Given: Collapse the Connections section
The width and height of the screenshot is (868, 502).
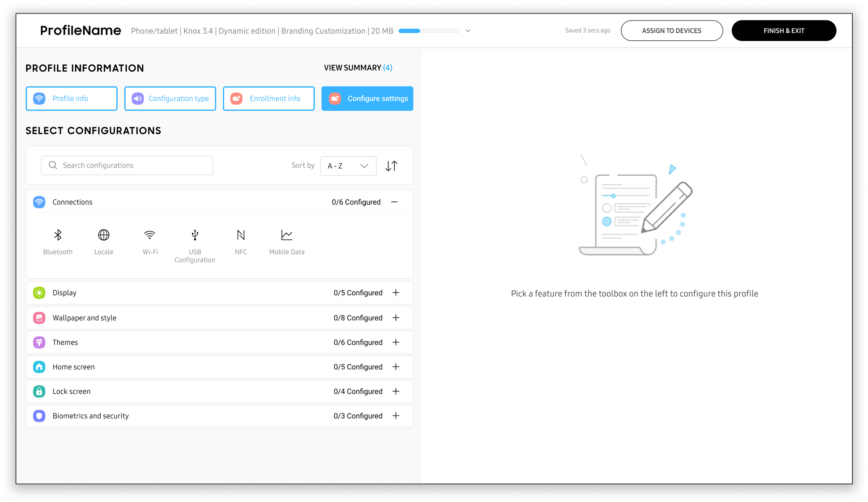Looking at the screenshot, I should pos(394,202).
